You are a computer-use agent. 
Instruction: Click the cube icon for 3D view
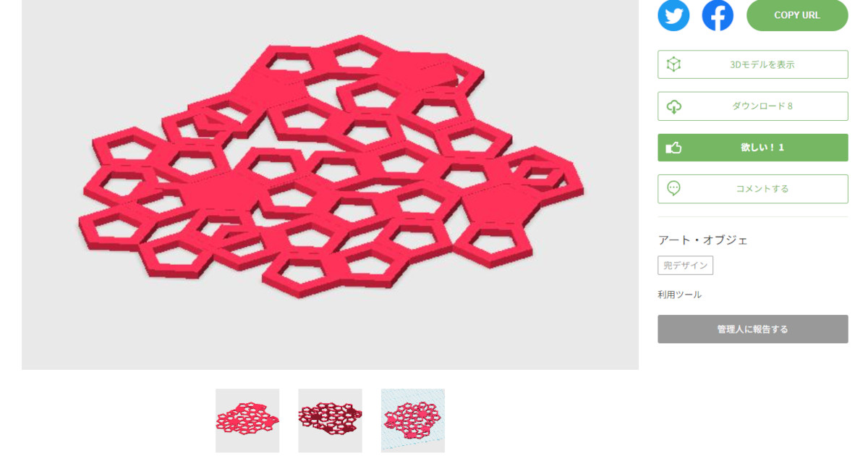tap(673, 64)
